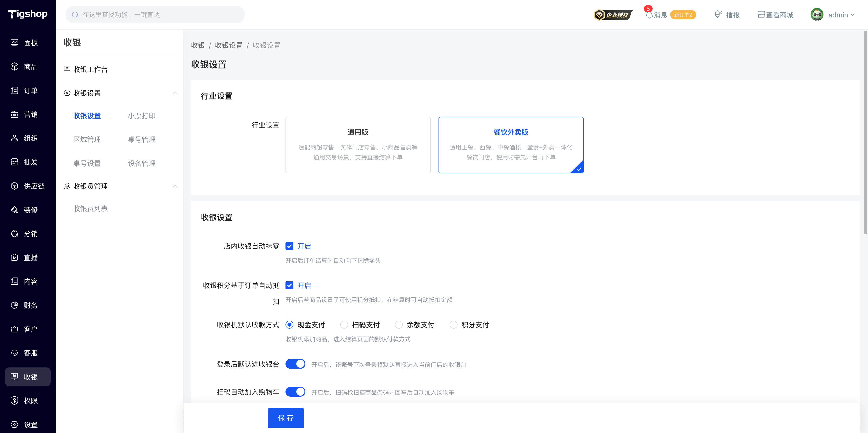Click the 保存 save button
868x433 pixels.
point(286,418)
